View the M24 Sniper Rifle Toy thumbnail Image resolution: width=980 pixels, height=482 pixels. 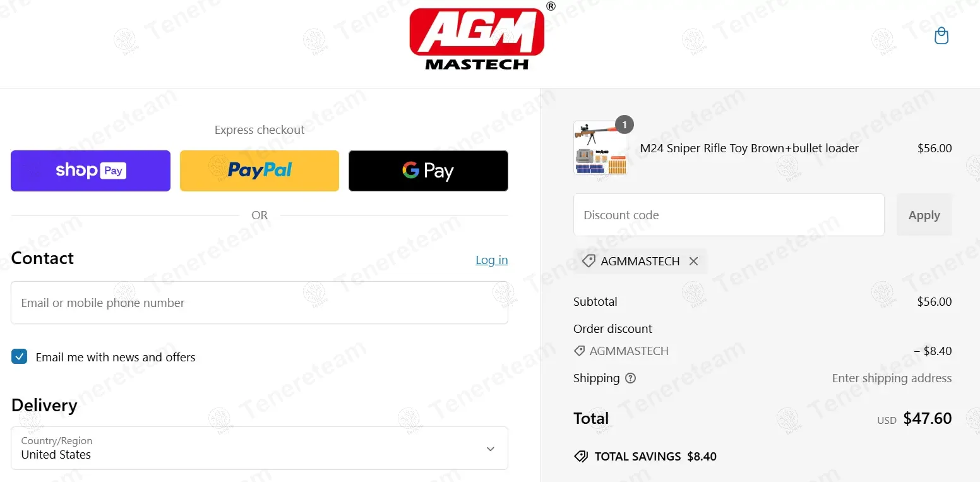pyautogui.click(x=601, y=148)
